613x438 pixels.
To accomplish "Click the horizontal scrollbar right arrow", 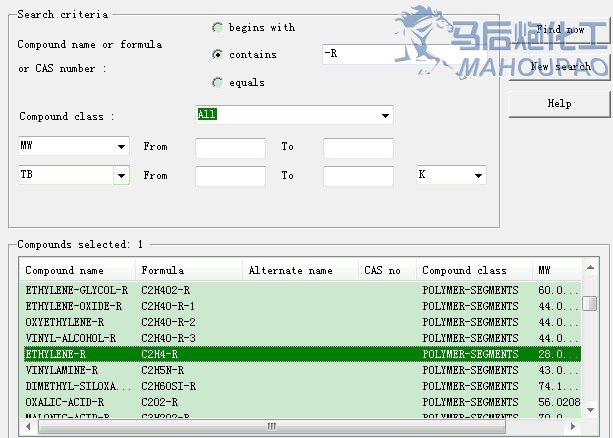I will tap(573, 426).
